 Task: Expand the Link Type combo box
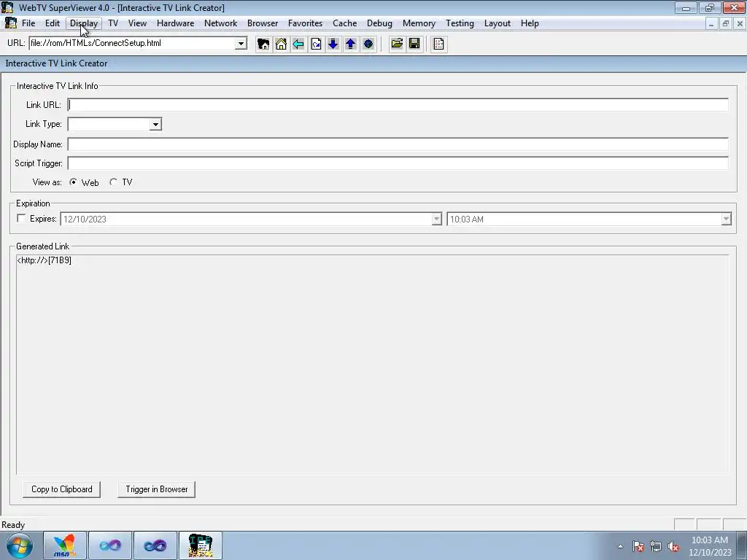155,124
